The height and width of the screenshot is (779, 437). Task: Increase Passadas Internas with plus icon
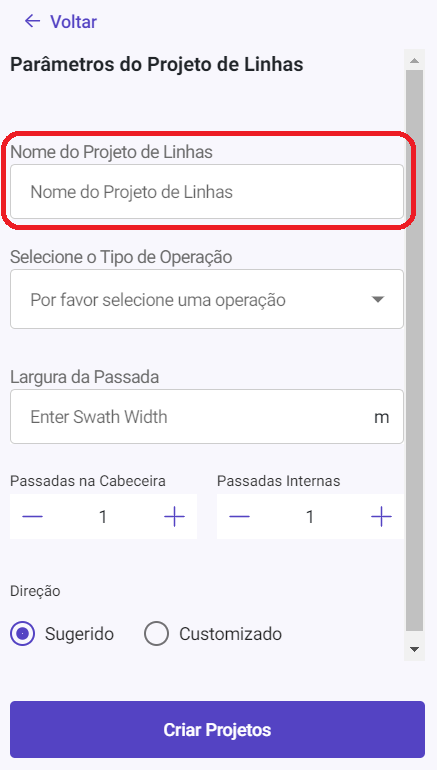381,517
